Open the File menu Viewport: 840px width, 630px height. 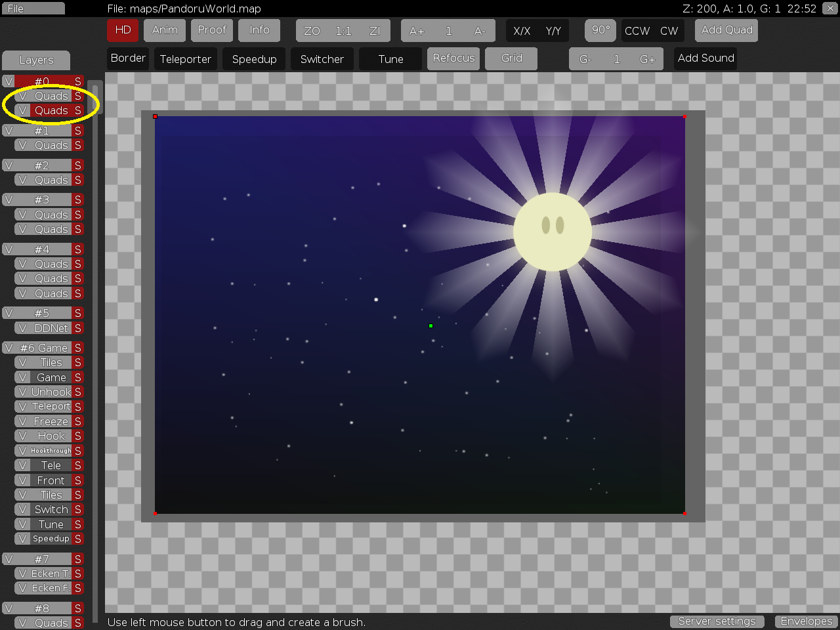(33, 9)
